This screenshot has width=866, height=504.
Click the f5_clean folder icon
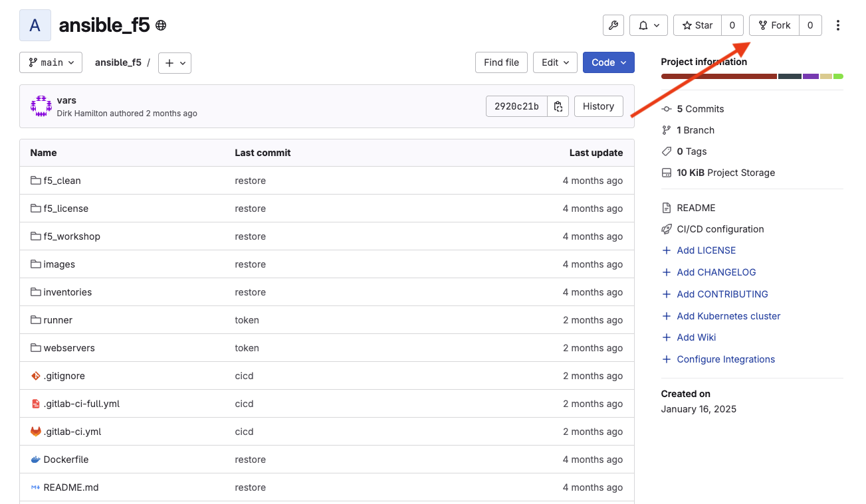click(x=36, y=181)
